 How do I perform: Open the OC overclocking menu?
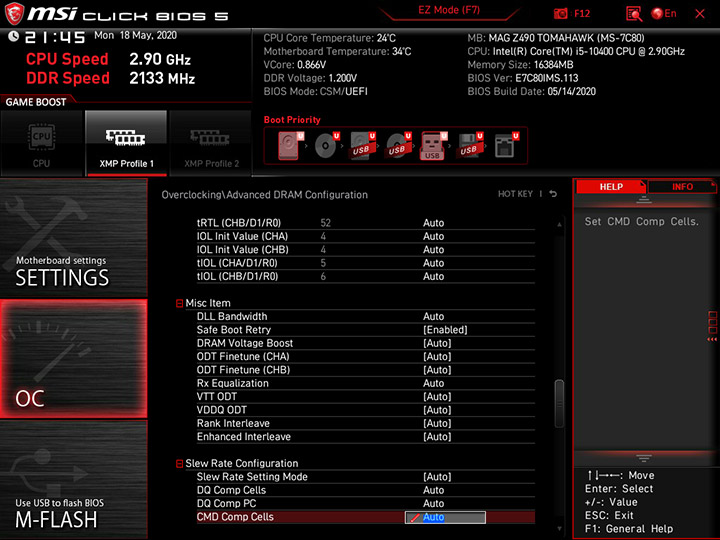(73, 359)
